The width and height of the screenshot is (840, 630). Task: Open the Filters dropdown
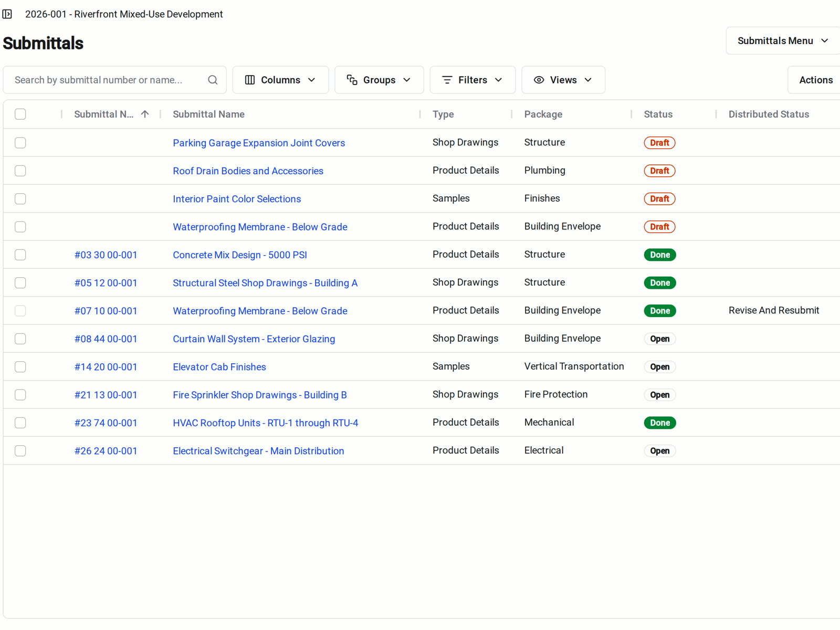point(472,80)
